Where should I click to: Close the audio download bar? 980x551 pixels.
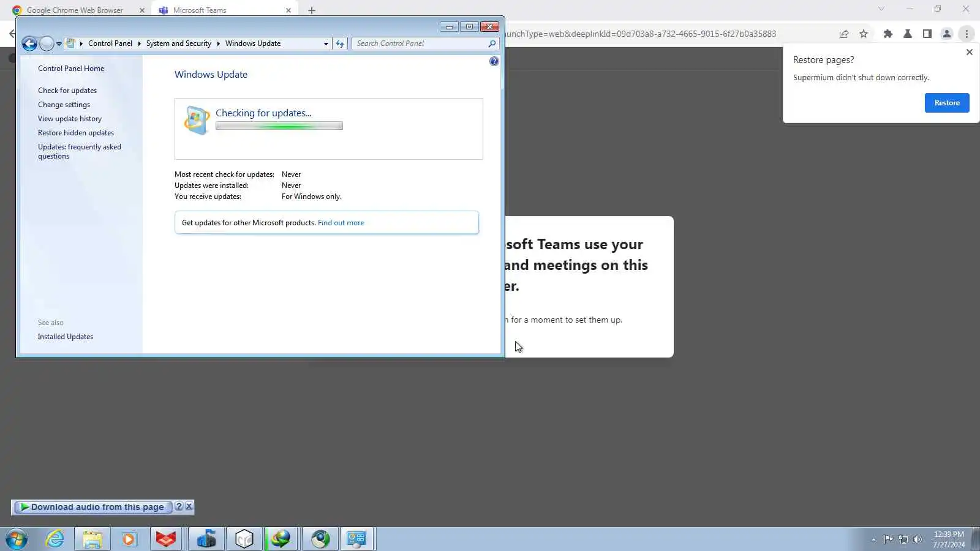point(189,506)
